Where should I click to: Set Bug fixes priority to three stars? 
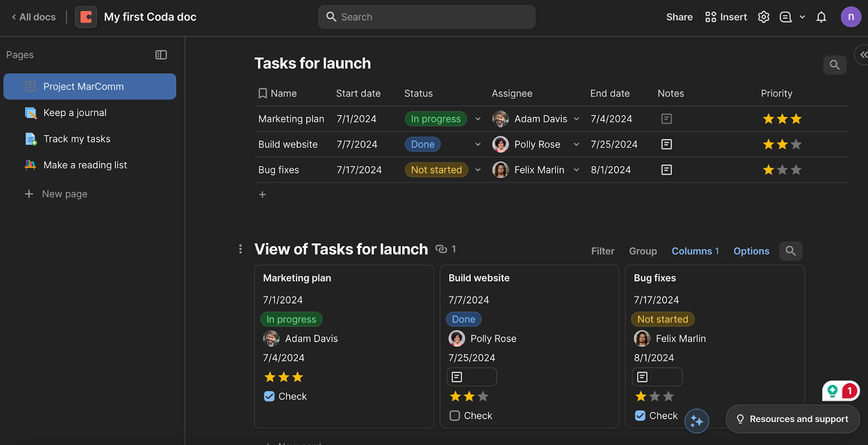[796, 170]
